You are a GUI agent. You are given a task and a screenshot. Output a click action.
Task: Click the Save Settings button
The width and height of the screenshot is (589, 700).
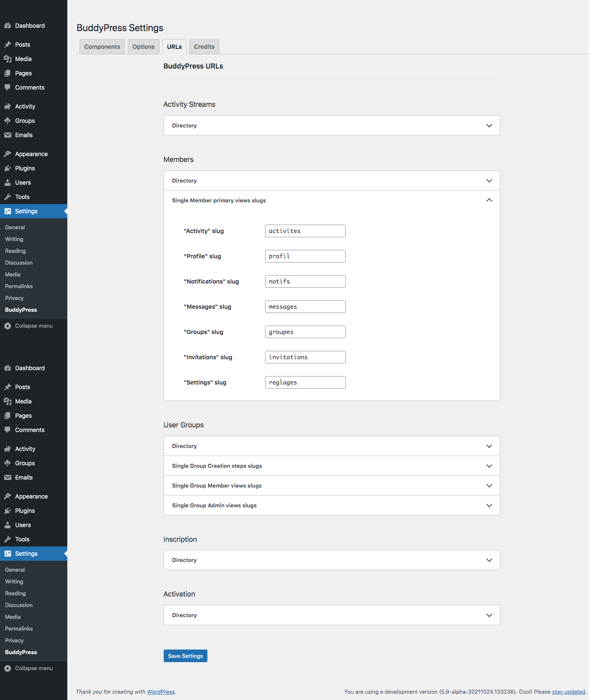pos(185,656)
